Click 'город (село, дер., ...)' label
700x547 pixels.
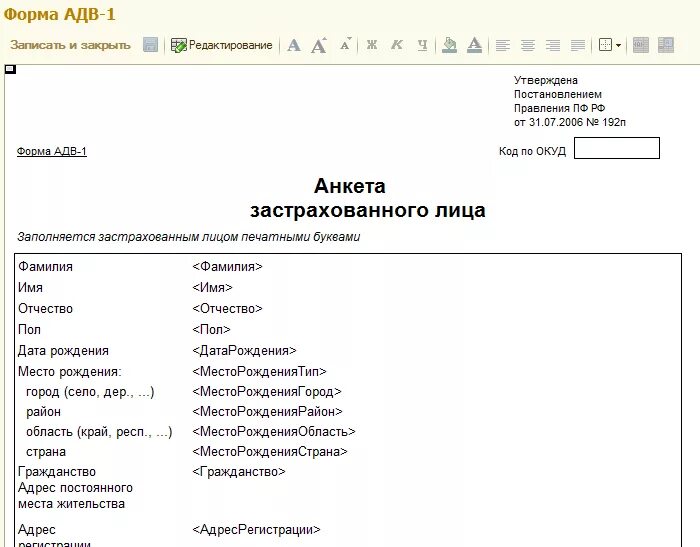pyautogui.click(x=90, y=392)
